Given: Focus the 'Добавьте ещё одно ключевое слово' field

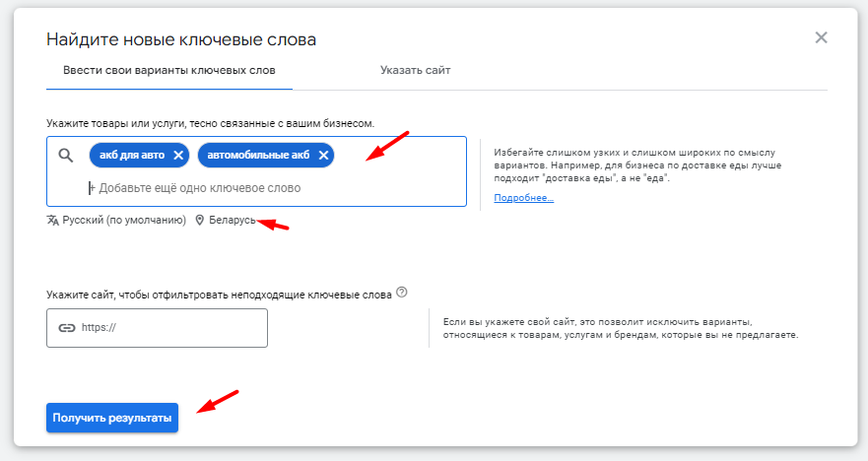Looking at the screenshot, I should click(x=200, y=188).
